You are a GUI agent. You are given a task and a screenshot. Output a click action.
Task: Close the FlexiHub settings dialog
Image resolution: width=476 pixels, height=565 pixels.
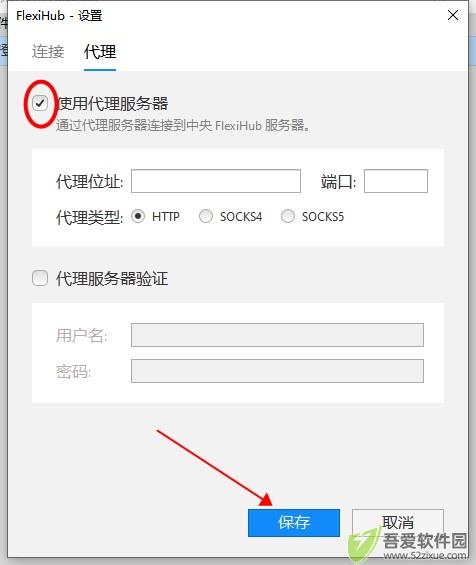pyautogui.click(x=453, y=15)
